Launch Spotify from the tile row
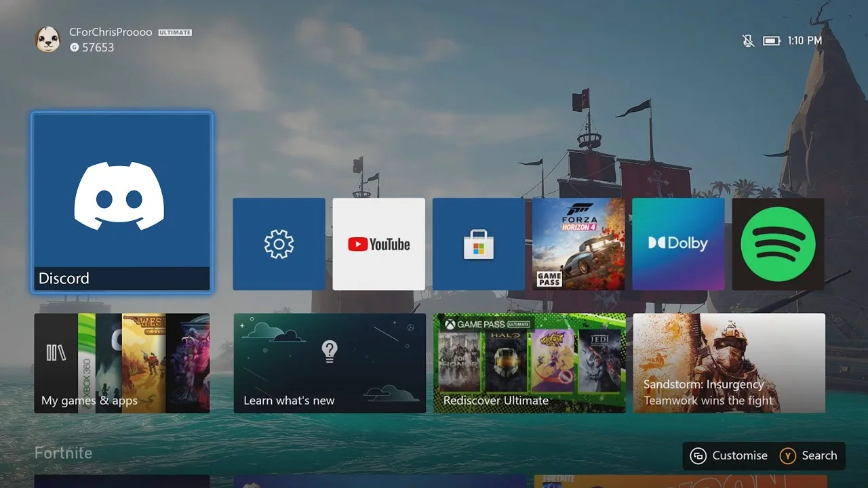The image size is (868, 488). pyautogui.click(x=778, y=244)
